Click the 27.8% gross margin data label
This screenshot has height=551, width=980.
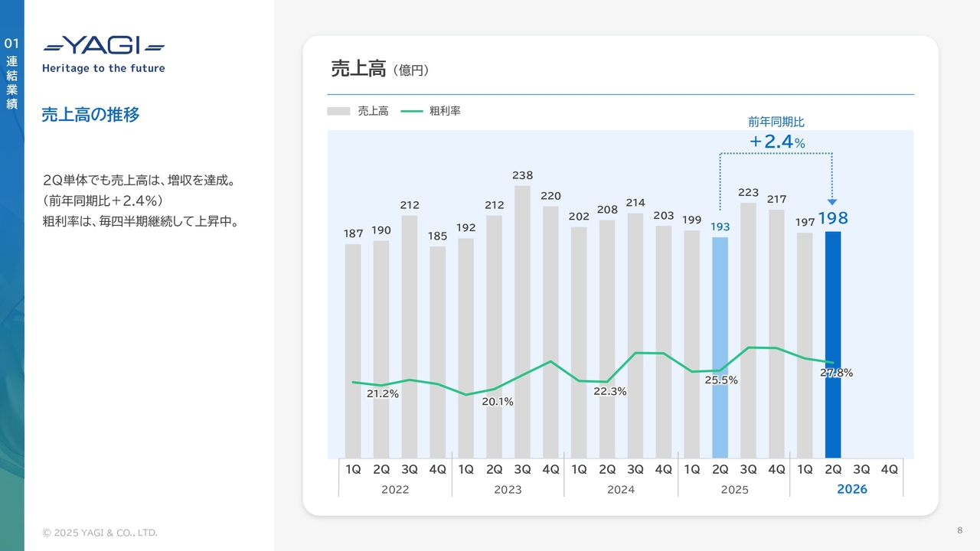coord(836,373)
